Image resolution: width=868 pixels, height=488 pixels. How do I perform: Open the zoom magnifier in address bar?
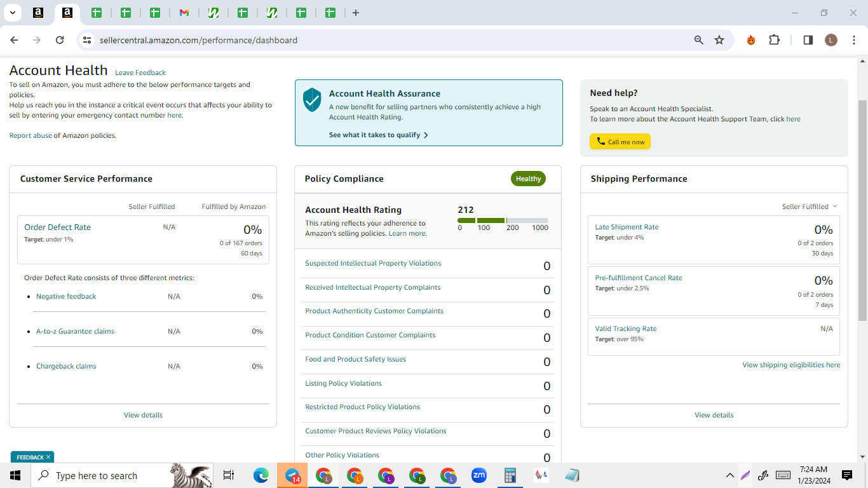(699, 40)
